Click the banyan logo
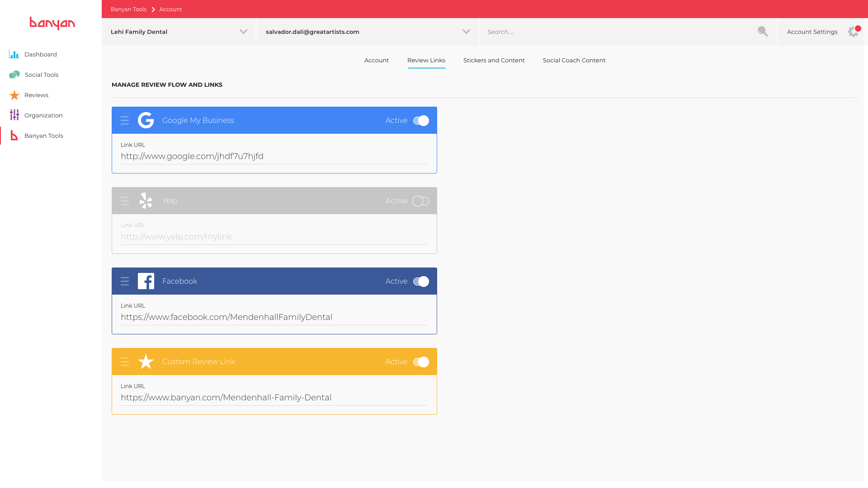Image resolution: width=868 pixels, height=488 pixels. coord(52,23)
